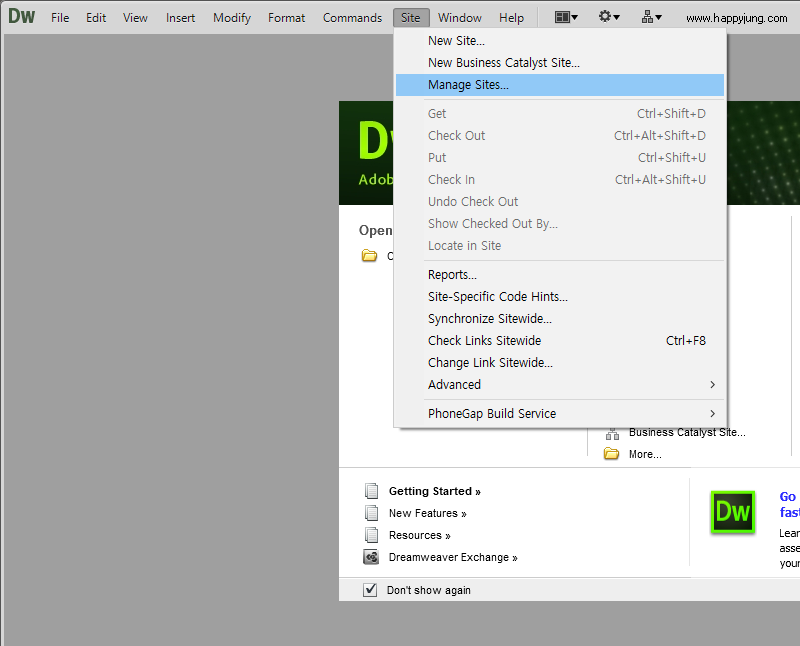Click the Dreamweaver Exchange icon
The height and width of the screenshot is (646, 800).
(371, 557)
